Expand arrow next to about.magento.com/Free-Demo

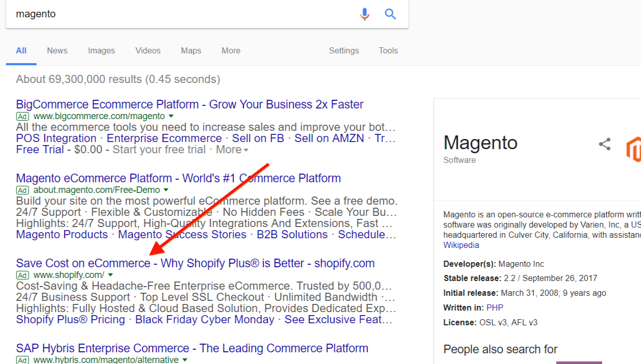(165, 190)
